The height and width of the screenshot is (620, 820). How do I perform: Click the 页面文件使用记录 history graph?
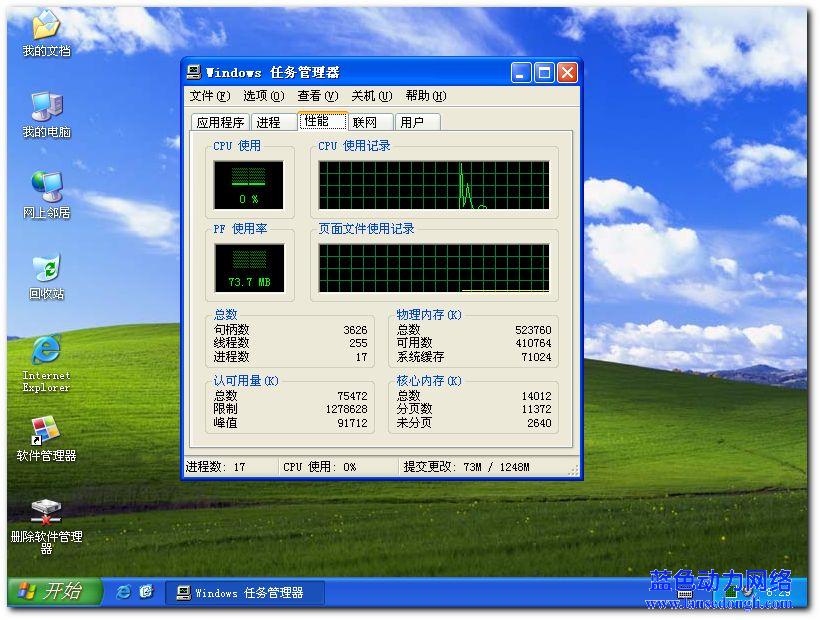pyautogui.click(x=434, y=268)
